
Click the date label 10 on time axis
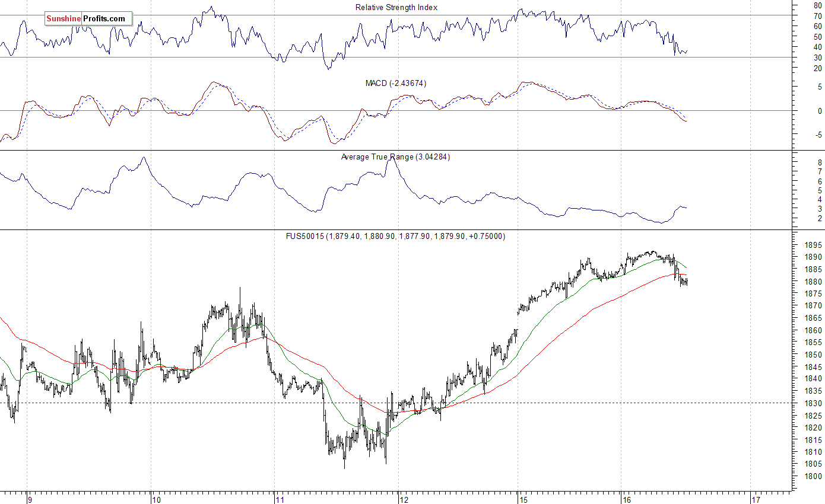(x=156, y=500)
